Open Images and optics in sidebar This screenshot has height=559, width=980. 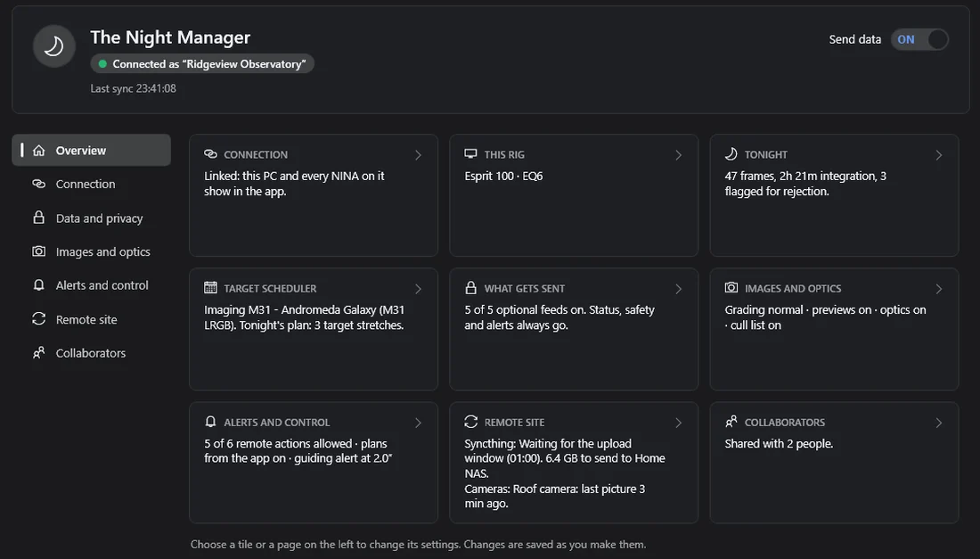click(x=91, y=251)
